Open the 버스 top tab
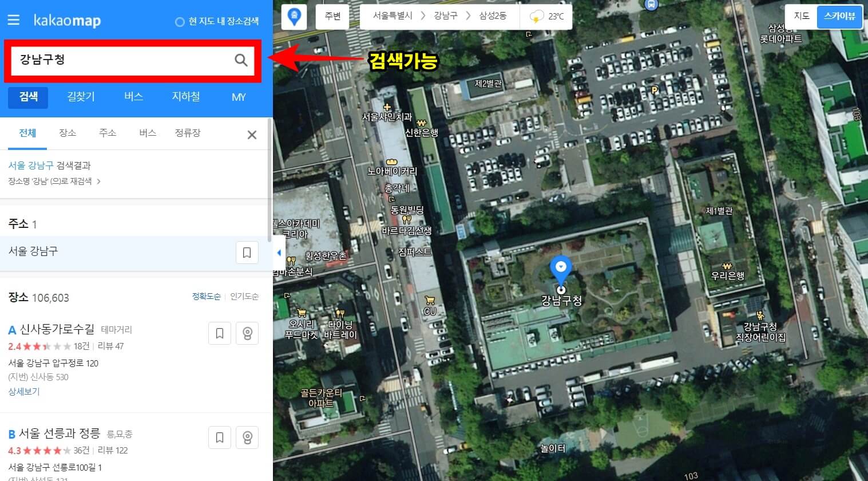This screenshot has width=868, height=481. tap(133, 97)
